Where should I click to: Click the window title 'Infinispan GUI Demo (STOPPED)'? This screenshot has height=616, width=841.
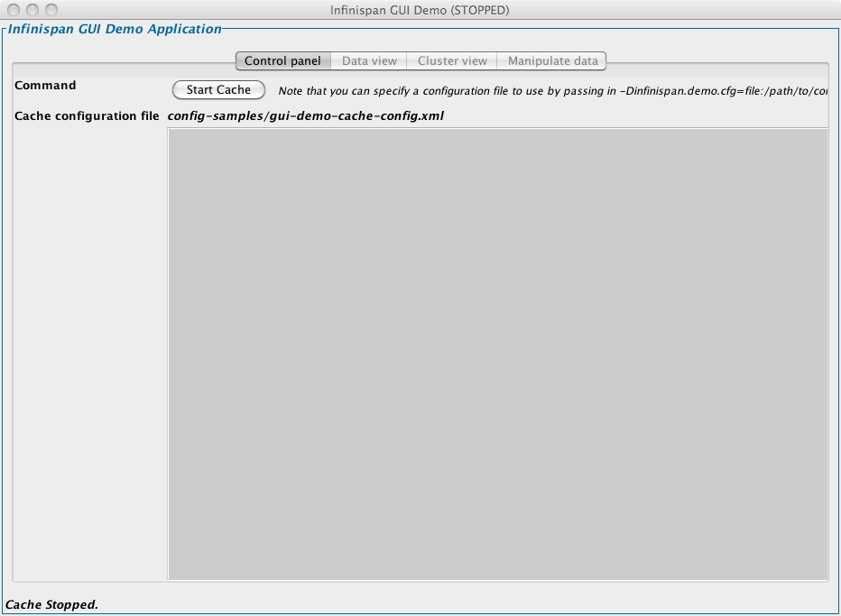click(420, 10)
